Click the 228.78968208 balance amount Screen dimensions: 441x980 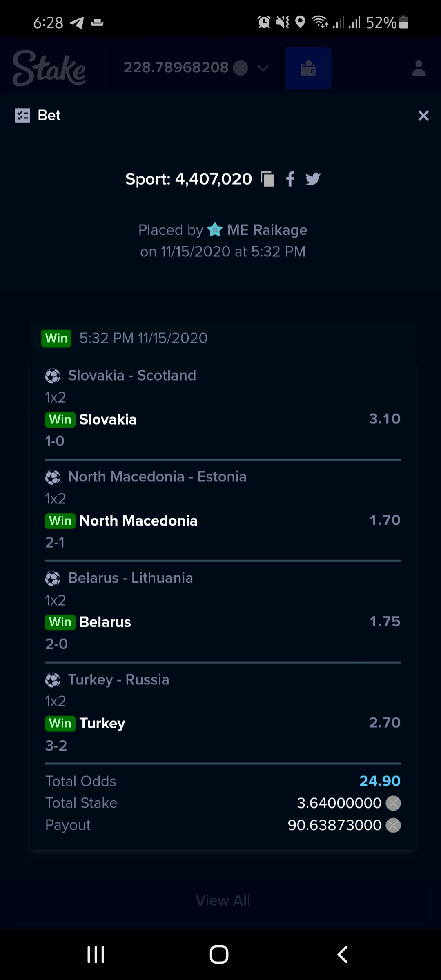click(x=176, y=67)
